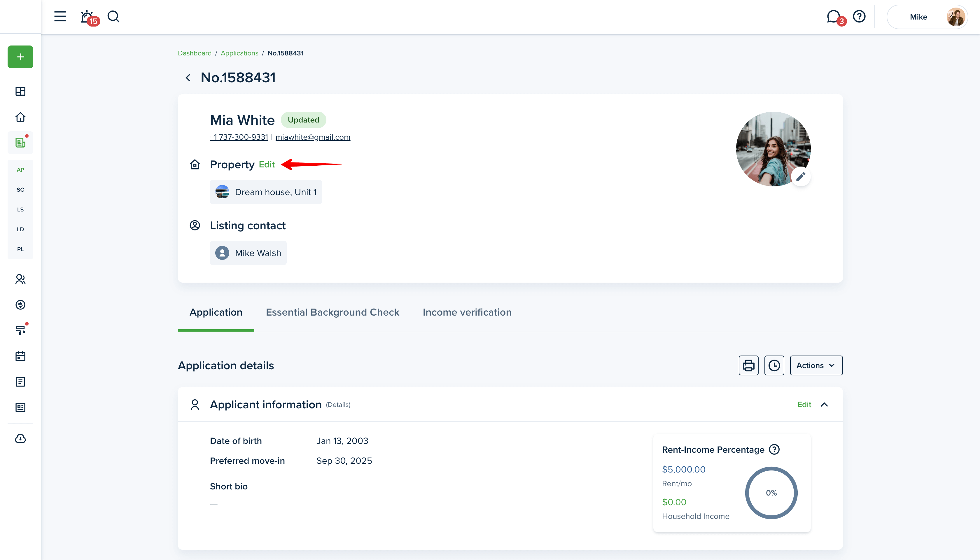Click the Mike user avatar photo
Image resolution: width=980 pixels, height=560 pixels.
pyautogui.click(x=956, y=17)
